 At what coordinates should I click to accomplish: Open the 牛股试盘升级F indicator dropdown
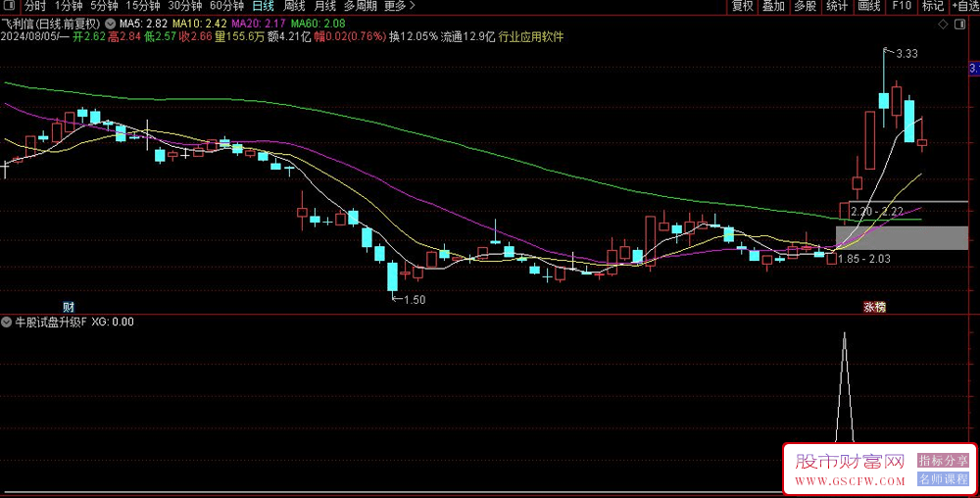pos(6,323)
